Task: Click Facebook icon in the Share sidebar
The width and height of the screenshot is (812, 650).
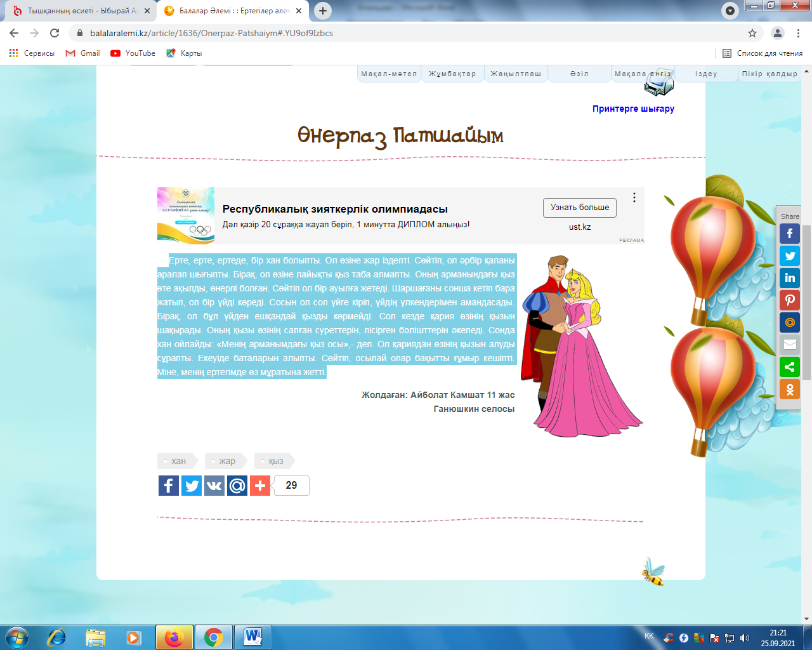Action: [790, 234]
